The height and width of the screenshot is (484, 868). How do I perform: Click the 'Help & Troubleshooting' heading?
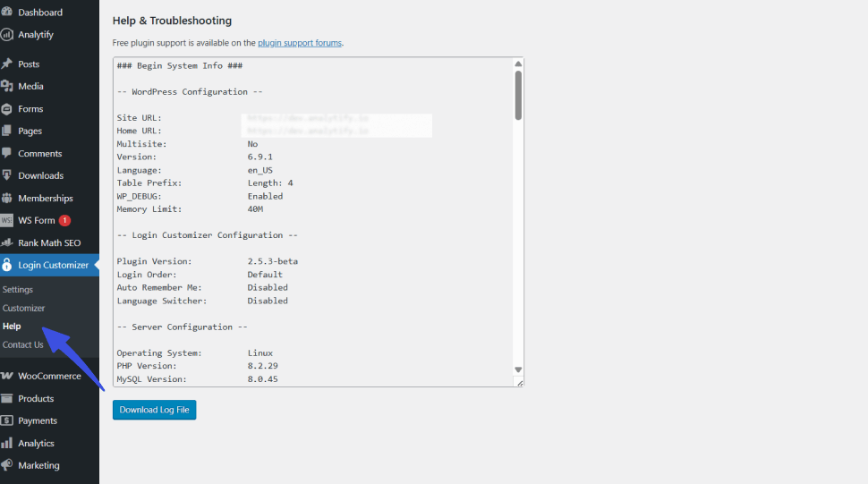point(172,21)
